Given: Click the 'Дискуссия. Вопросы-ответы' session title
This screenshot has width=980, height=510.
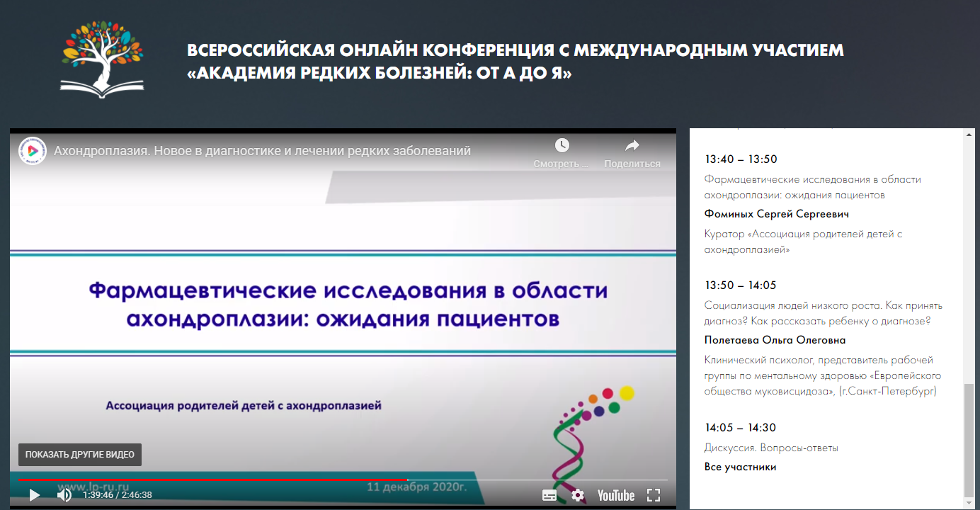Looking at the screenshot, I should coord(771,448).
